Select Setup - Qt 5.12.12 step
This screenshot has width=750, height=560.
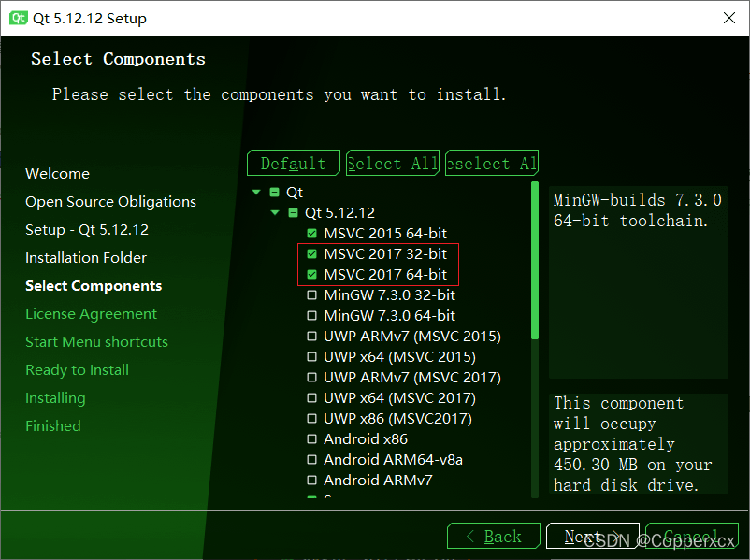87,230
